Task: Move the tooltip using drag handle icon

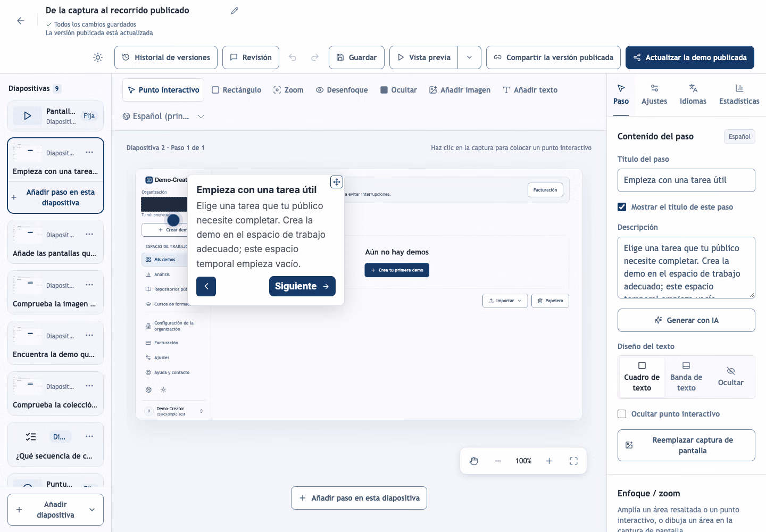Action: point(337,182)
